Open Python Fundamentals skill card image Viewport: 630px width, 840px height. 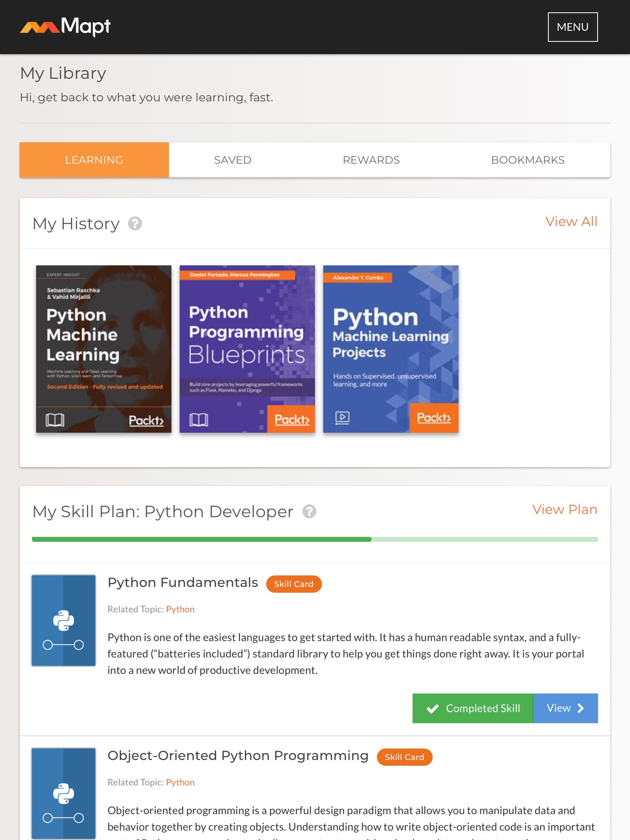64,620
